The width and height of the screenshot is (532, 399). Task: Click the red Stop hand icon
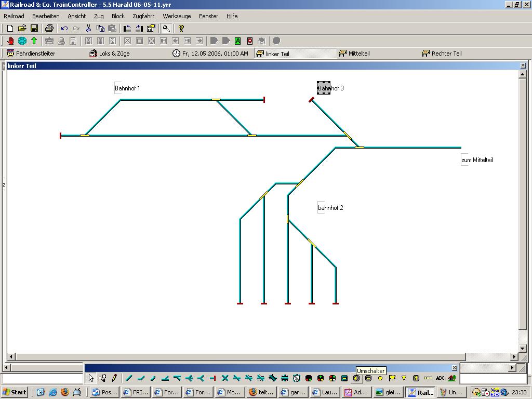coord(10,41)
